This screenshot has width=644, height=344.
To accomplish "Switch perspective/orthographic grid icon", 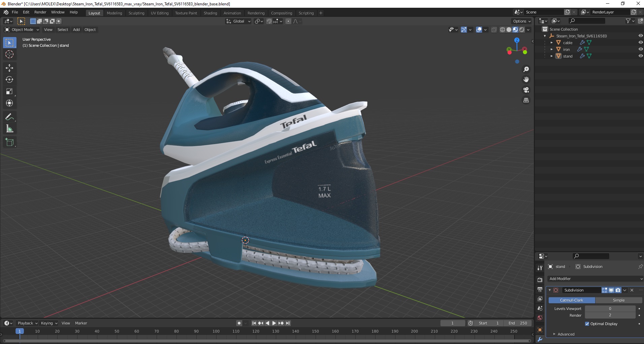I will point(526,100).
